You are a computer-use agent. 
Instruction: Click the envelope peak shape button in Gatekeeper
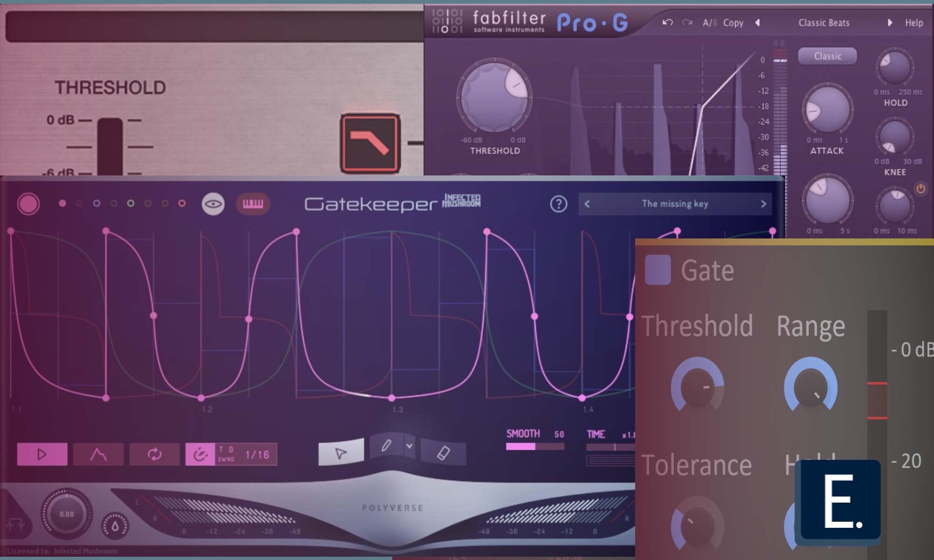click(98, 454)
